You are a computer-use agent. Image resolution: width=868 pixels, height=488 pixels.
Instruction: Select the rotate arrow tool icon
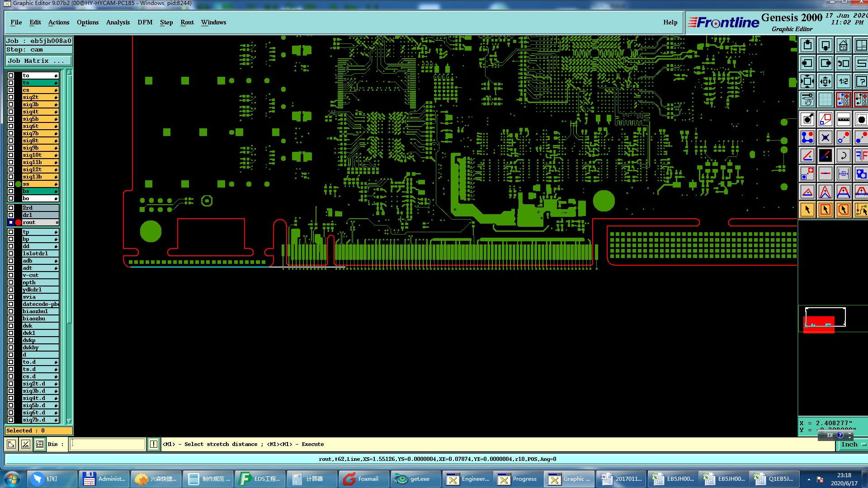click(x=843, y=156)
